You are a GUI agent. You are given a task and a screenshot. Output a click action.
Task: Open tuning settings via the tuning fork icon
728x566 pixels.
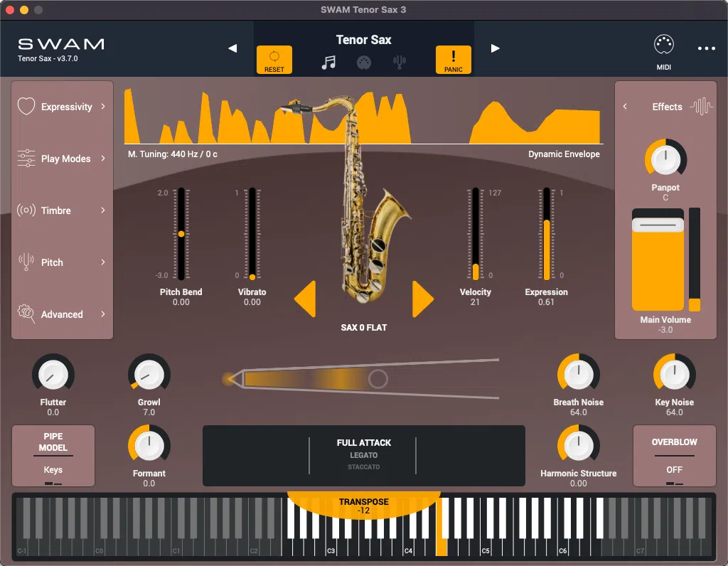click(x=399, y=62)
